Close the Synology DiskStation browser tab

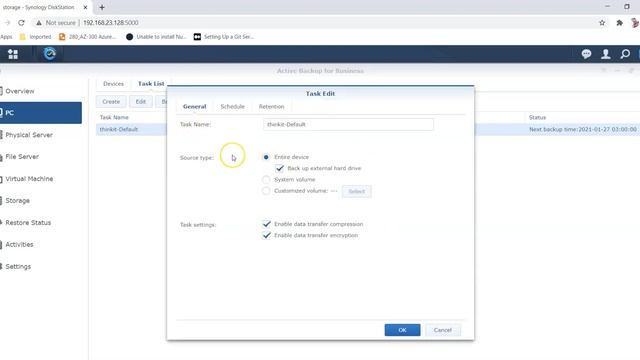(85, 7)
